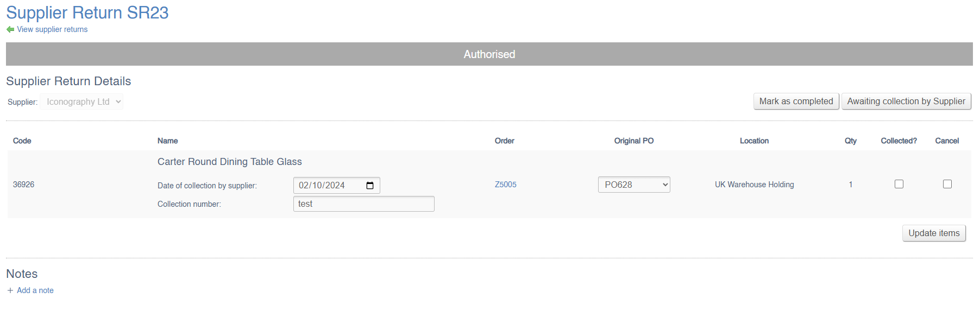This screenshot has width=980, height=311.
Task: Focus the Collection number text field
Action: pos(363,204)
